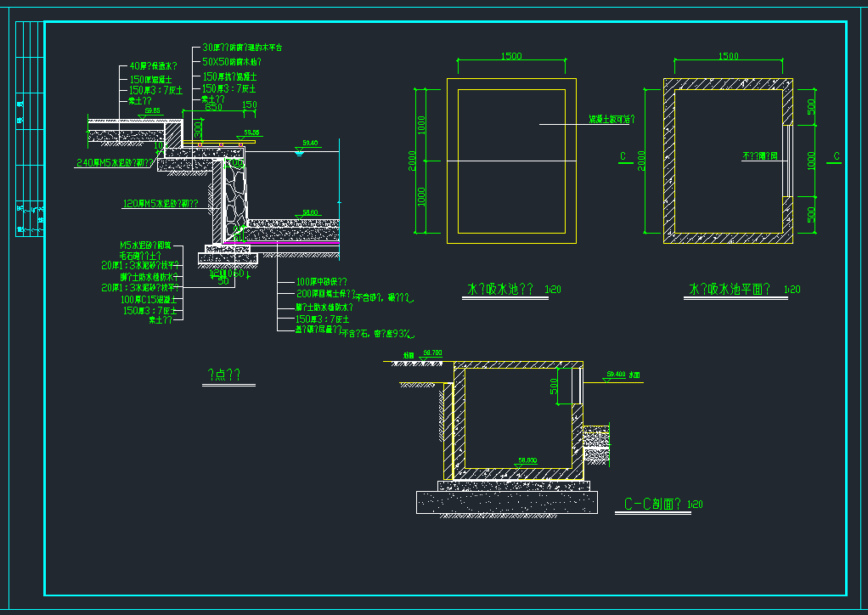Select the 58.700 ground elevation marker
The height and width of the screenshot is (615, 868).
coord(432,353)
